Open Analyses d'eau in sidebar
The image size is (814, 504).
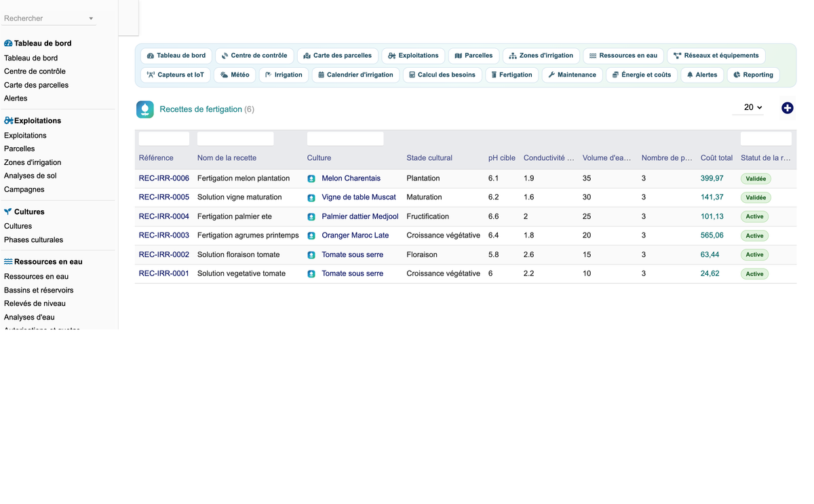click(x=29, y=317)
